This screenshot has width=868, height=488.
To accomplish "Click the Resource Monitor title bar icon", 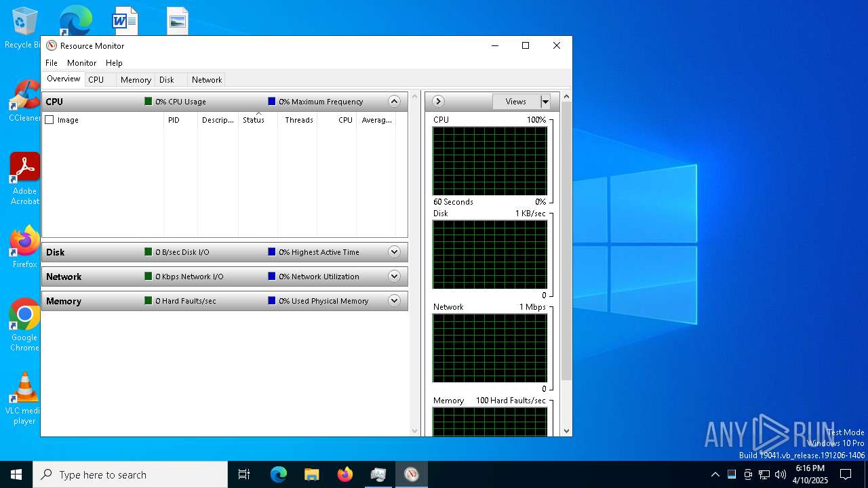I will (52, 45).
